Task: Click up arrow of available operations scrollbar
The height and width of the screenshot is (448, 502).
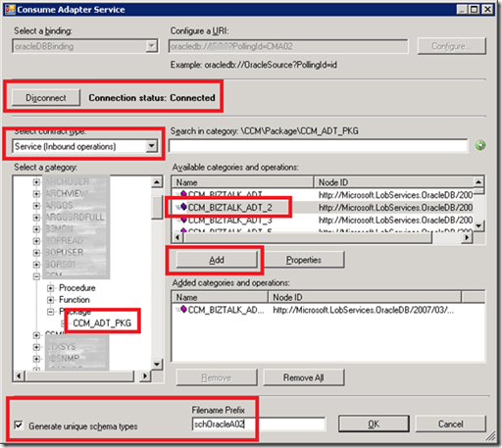Action: click(x=478, y=181)
